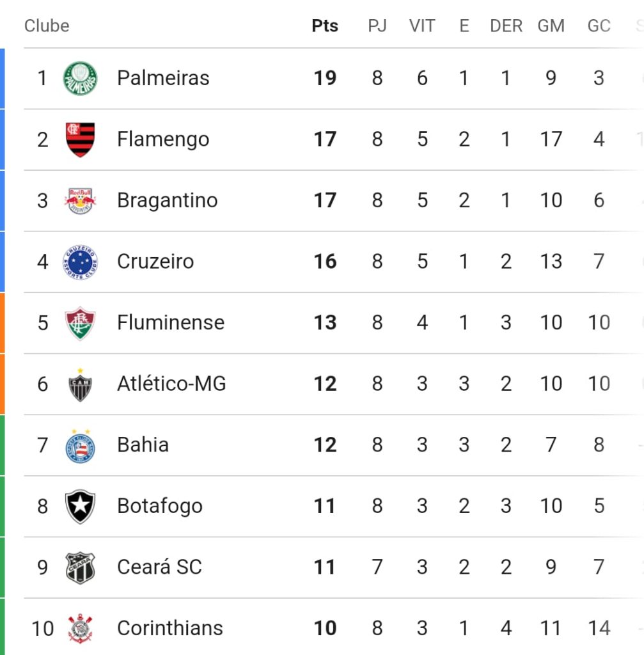Select the Fluminense shield crest
This screenshot has width=644, height=655.
coord(80,323)
